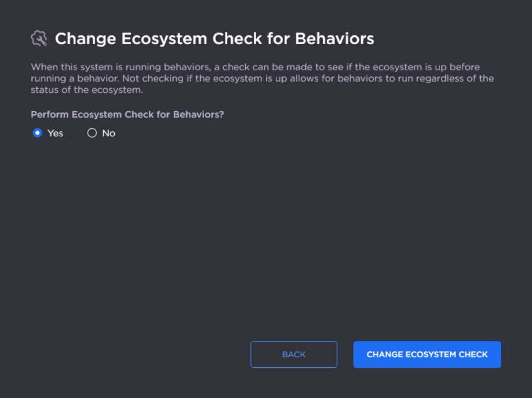Click the "Change Ecosystem Check for Behaviors" heading
This screenshot has height=398, width=532.
(x=214, y=39)
